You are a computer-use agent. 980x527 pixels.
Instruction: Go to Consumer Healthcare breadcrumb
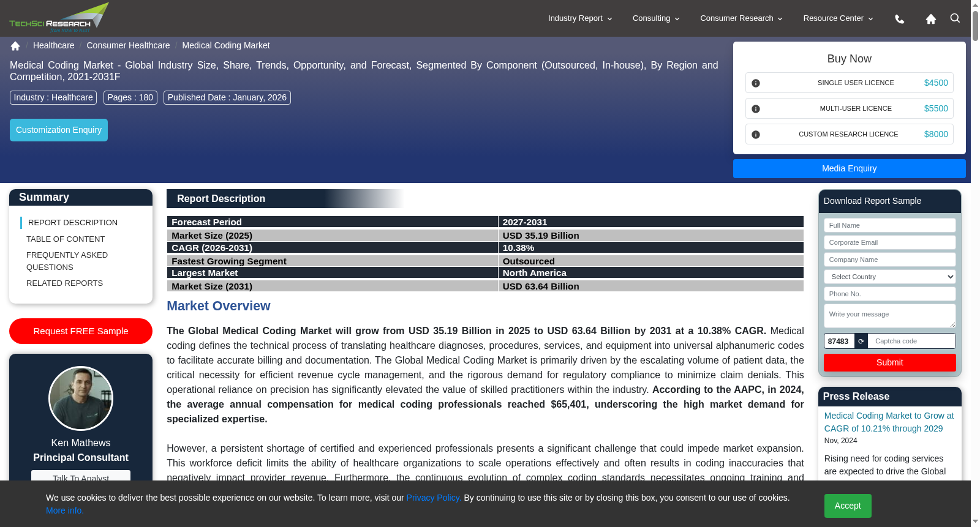click(128, 45)
